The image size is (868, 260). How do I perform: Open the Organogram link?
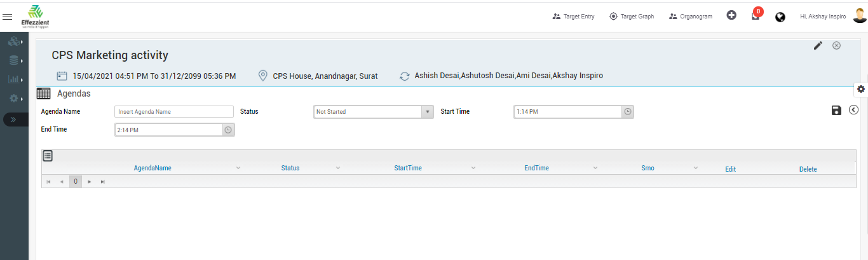[690, 17]
